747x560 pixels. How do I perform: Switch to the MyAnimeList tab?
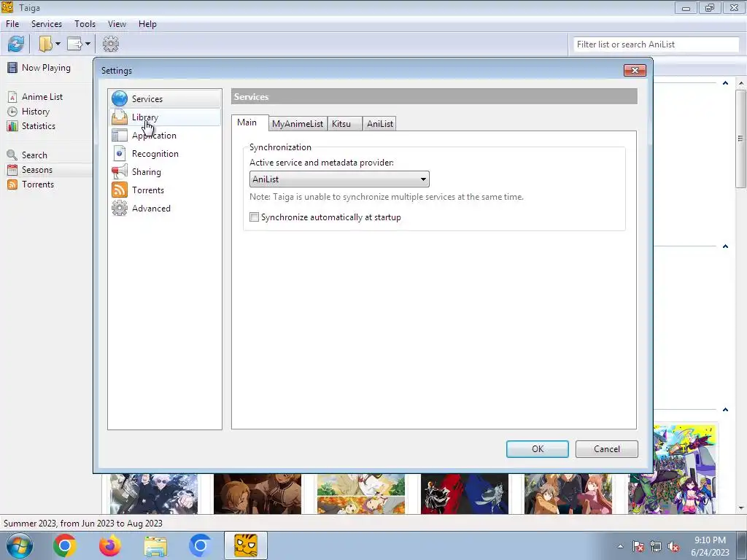click(298, 124)
